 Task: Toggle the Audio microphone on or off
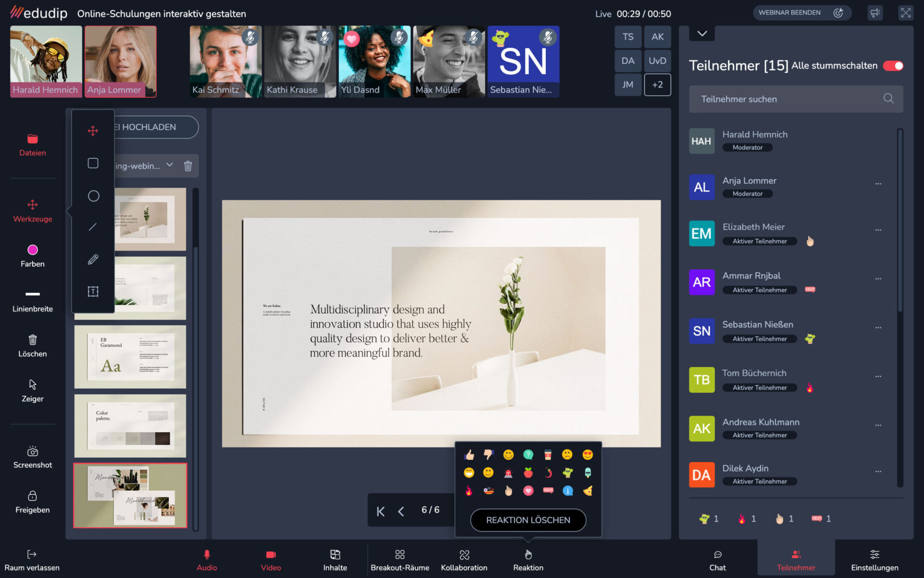(206, 560)
